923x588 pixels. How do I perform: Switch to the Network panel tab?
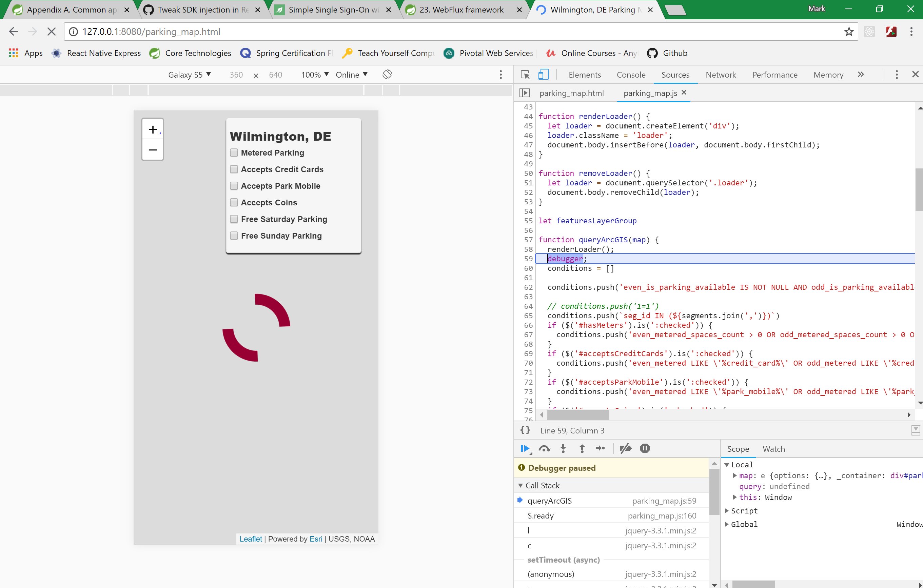[721, 75]
